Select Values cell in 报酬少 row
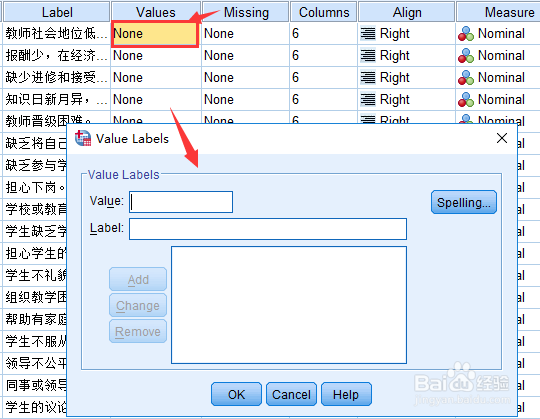The width and height of the screenshot is (540, 419). (156, 55)
